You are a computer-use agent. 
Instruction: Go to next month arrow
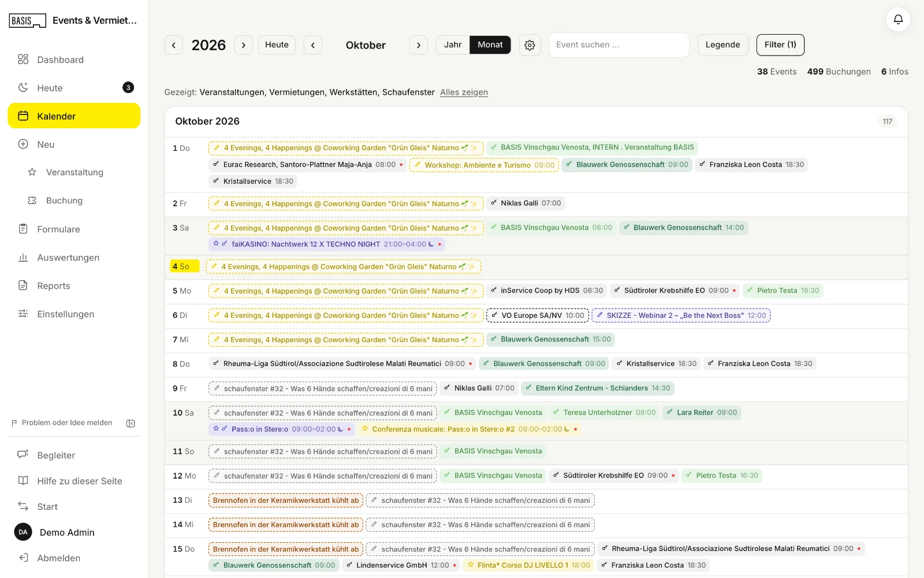(x=419, y=45)
